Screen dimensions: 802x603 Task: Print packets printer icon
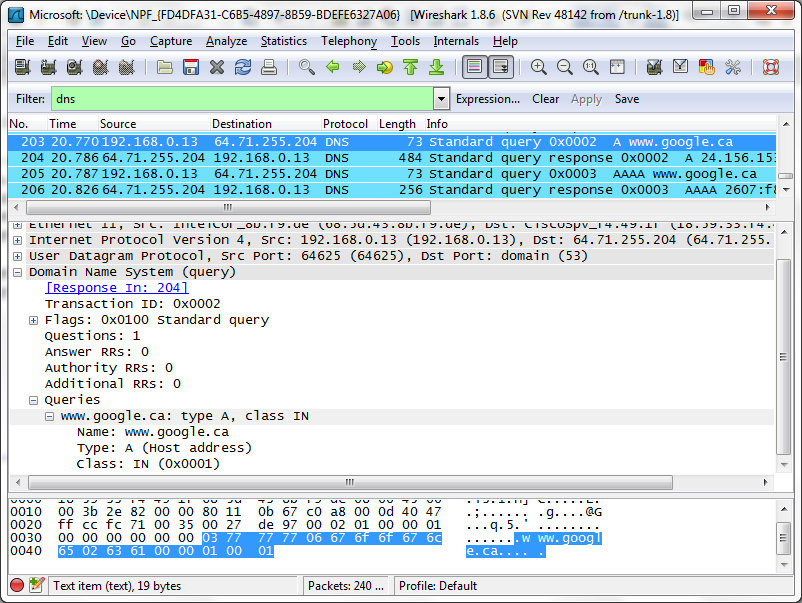click(269, 67)
